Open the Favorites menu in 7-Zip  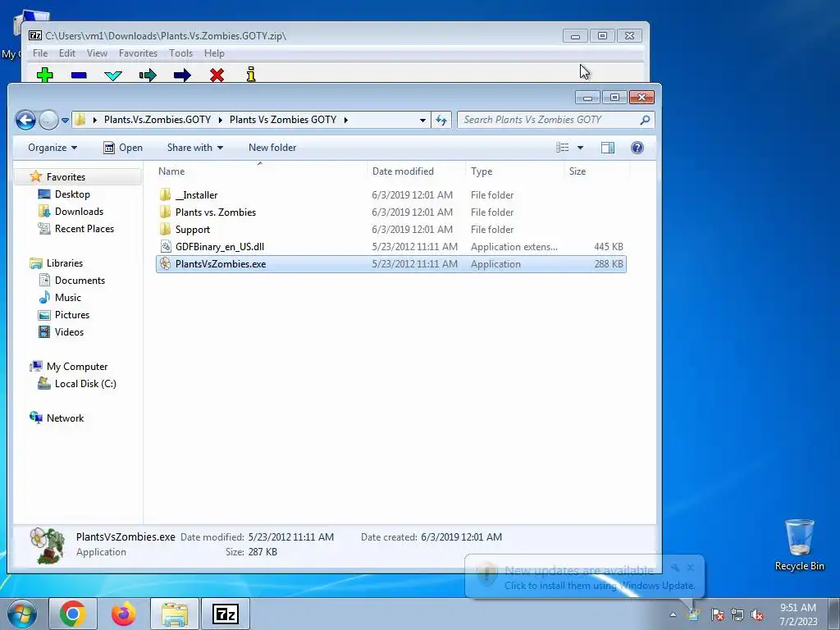tap(138, 53)
